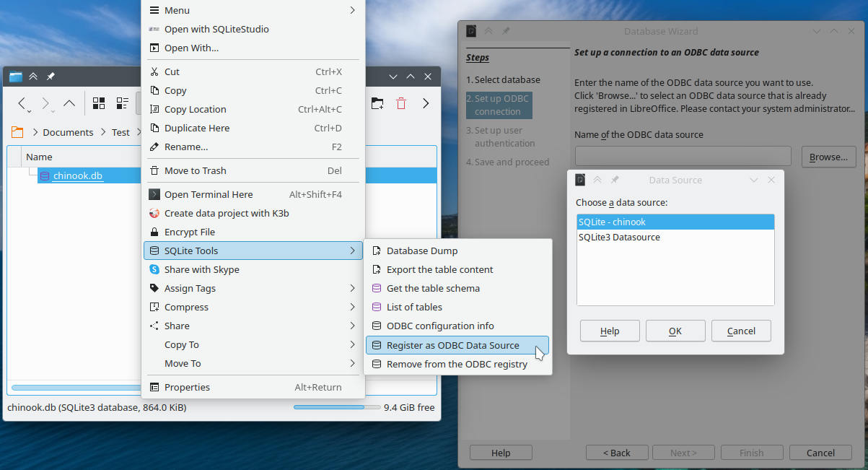Image resolution: width=868 pixels, height=470 pixels.
Task: Click the Data Source dialog app icon
Action: [x=580, y=180]
